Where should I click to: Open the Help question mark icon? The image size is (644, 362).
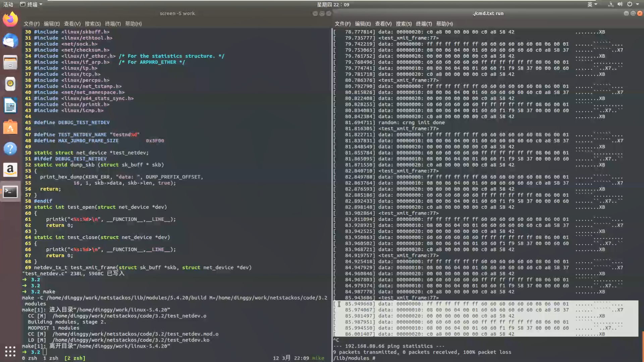[x=10, y=148]
